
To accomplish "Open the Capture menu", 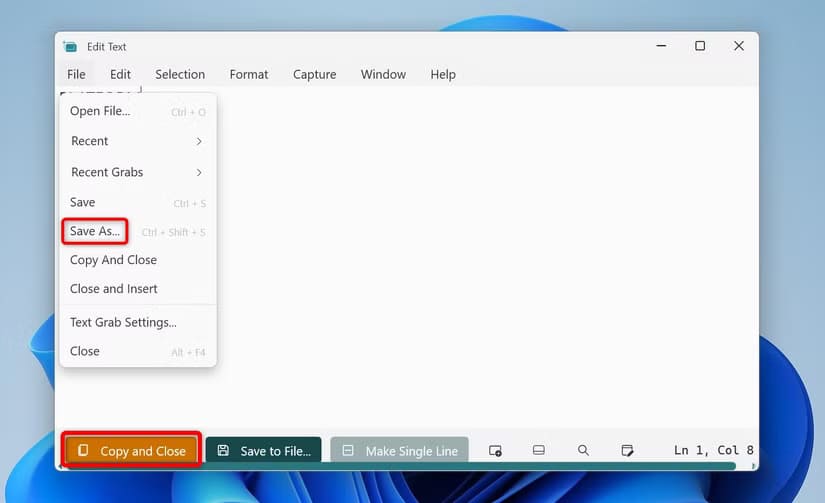I will [x=314, y=74].
